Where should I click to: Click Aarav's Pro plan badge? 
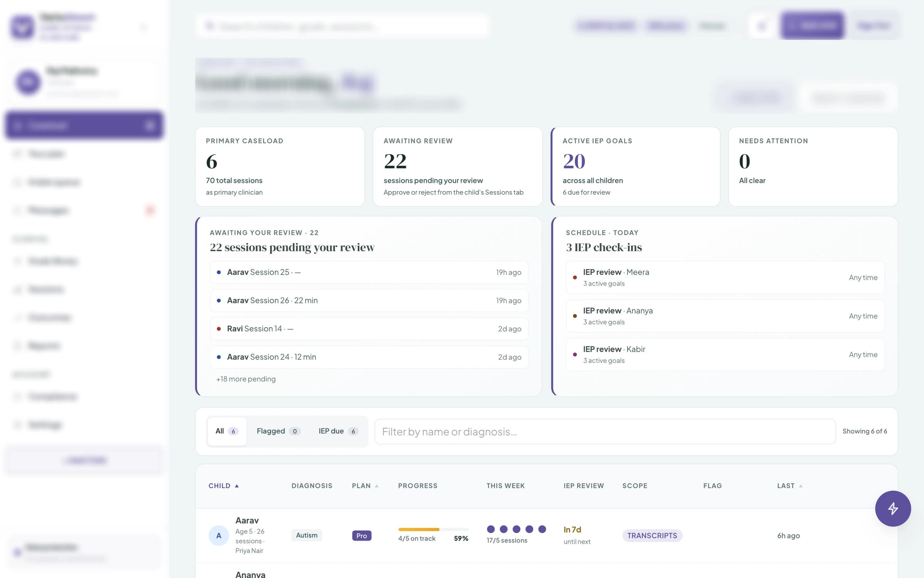[x=362, y=536]
